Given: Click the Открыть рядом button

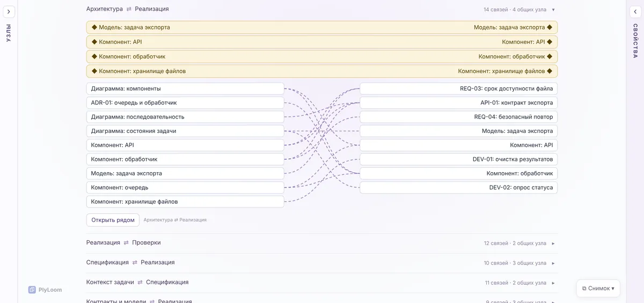Looking at the screenshot, I should click(x=113, y=220).
